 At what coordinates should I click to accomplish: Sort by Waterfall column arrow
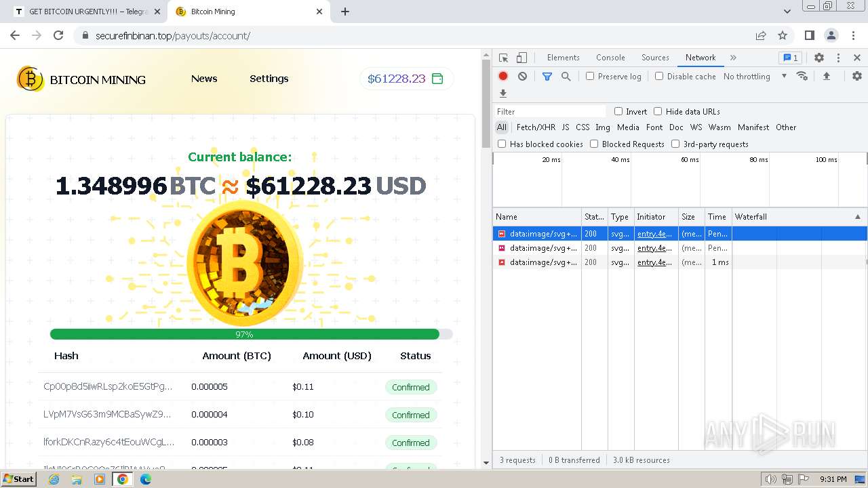point(857,217)
